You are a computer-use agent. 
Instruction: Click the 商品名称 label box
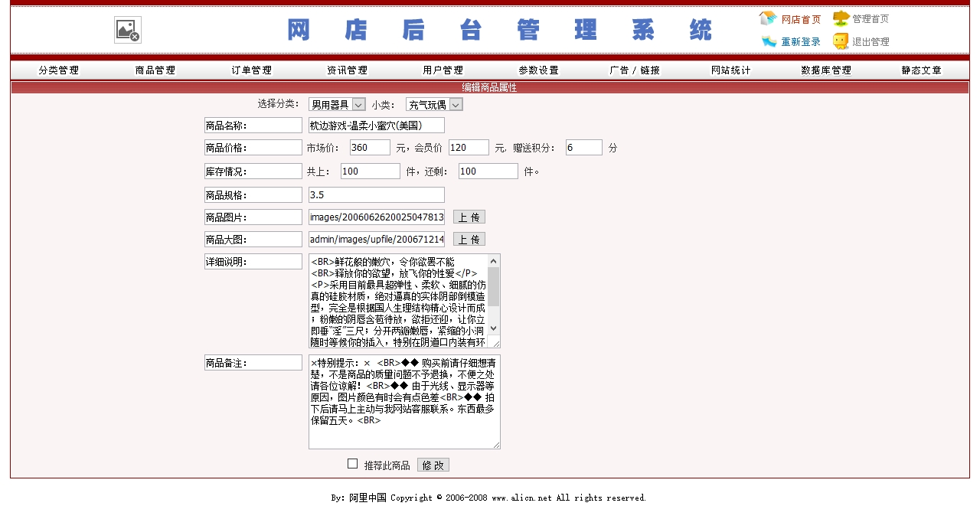[253, 126]
